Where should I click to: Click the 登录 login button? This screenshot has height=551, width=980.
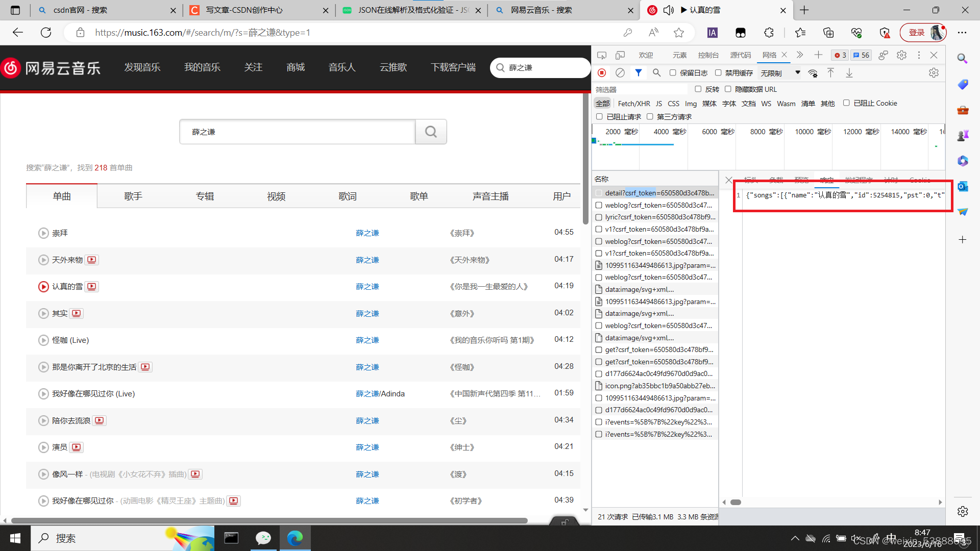click(916, 33)
